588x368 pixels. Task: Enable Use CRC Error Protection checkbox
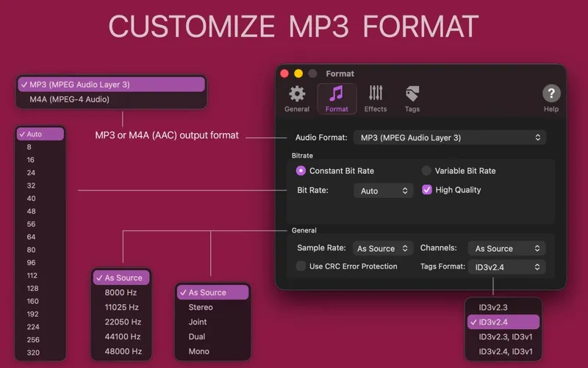pyautogui.click(x=301, y=266)
